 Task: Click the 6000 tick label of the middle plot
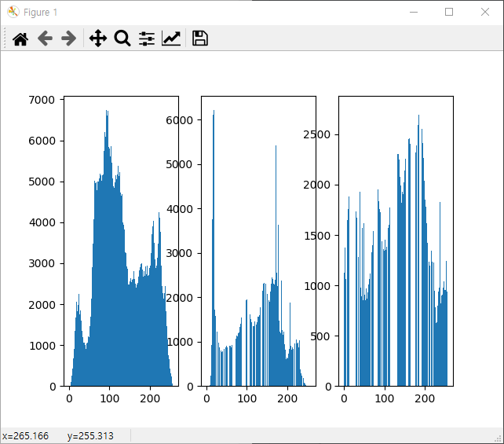[179, 120]
